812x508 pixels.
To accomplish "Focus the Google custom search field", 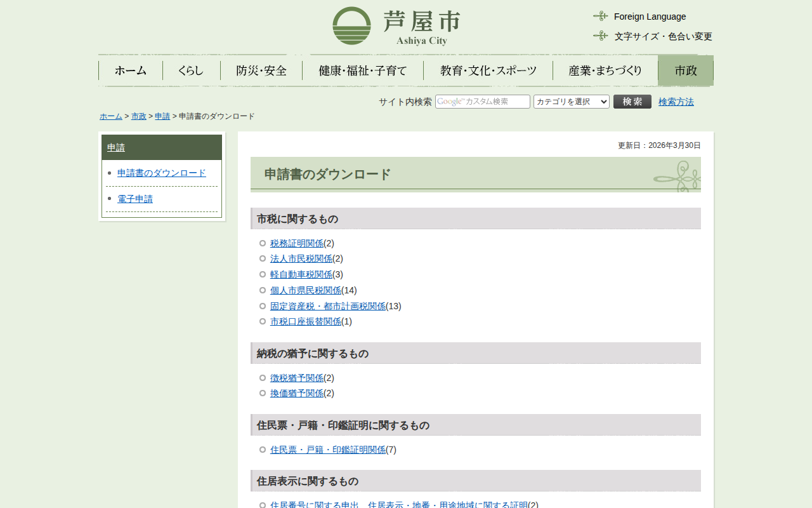I will [x=482, y=102].
